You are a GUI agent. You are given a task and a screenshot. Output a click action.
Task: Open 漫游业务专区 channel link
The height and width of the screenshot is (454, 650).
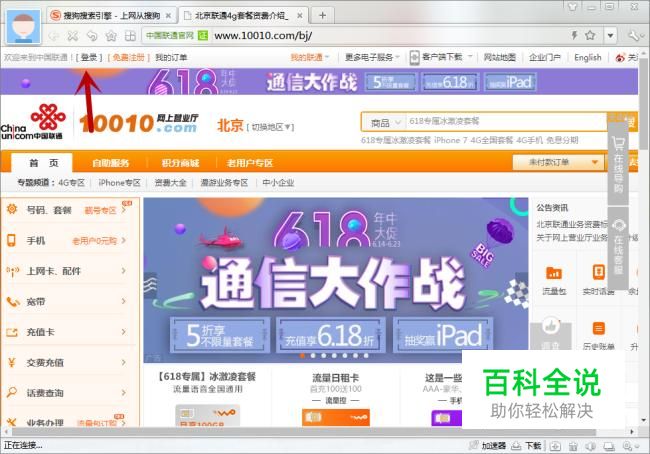click(224, 182)
